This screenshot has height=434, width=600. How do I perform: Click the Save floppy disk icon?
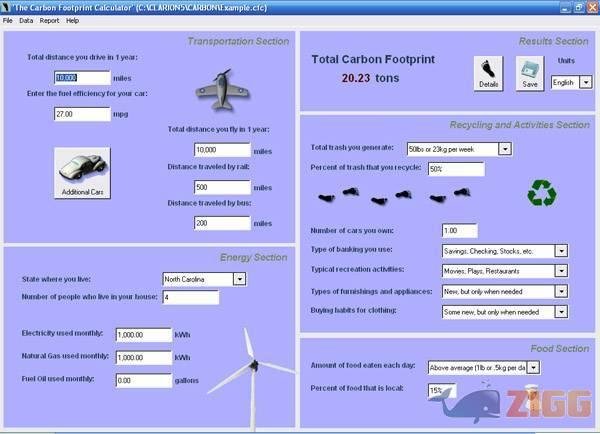(530, 73)
